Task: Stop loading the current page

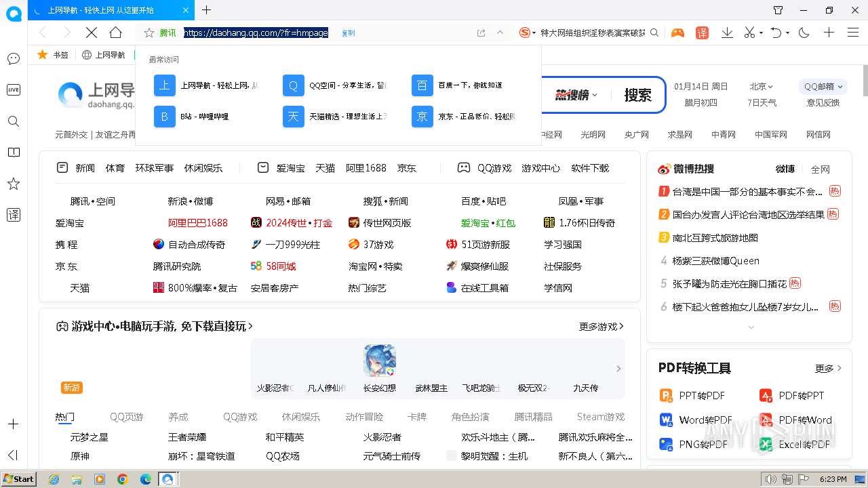Action: pyautogui.click(x=92, y=33)
